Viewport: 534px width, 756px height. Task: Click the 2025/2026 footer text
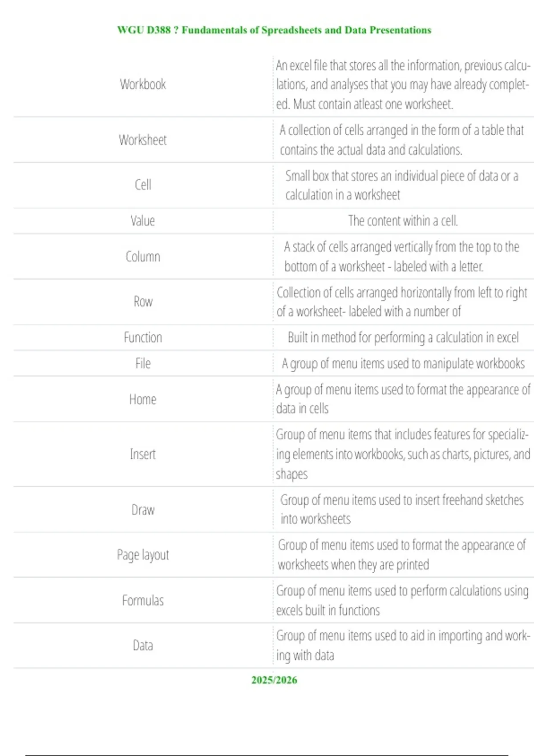click(274, 680)
